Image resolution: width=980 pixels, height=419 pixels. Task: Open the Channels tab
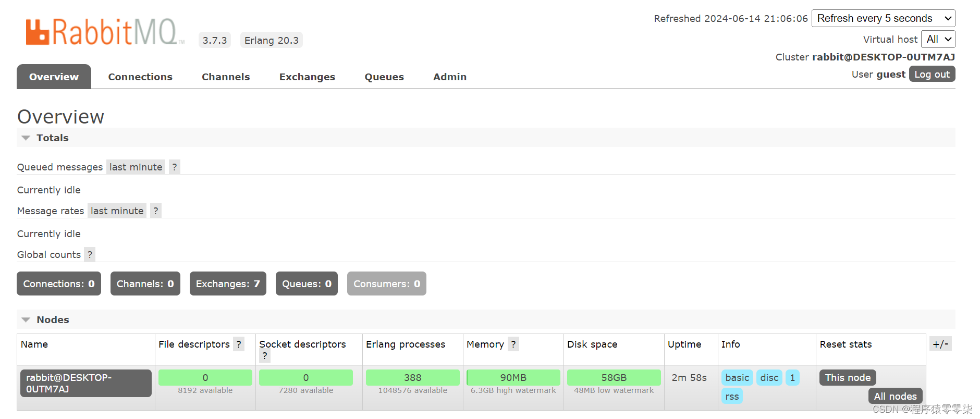pyautogui.click(x=226, y=77)
